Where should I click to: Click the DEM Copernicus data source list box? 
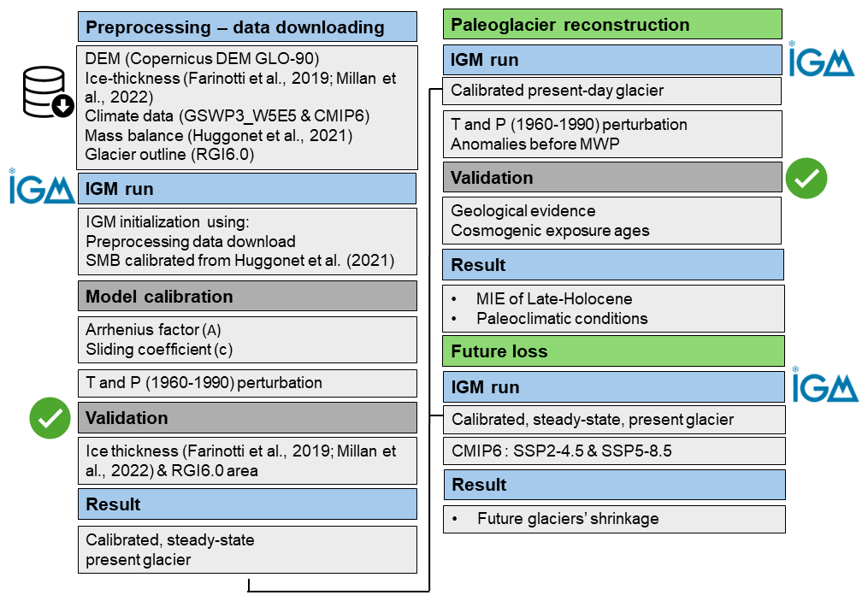[247, 107]
